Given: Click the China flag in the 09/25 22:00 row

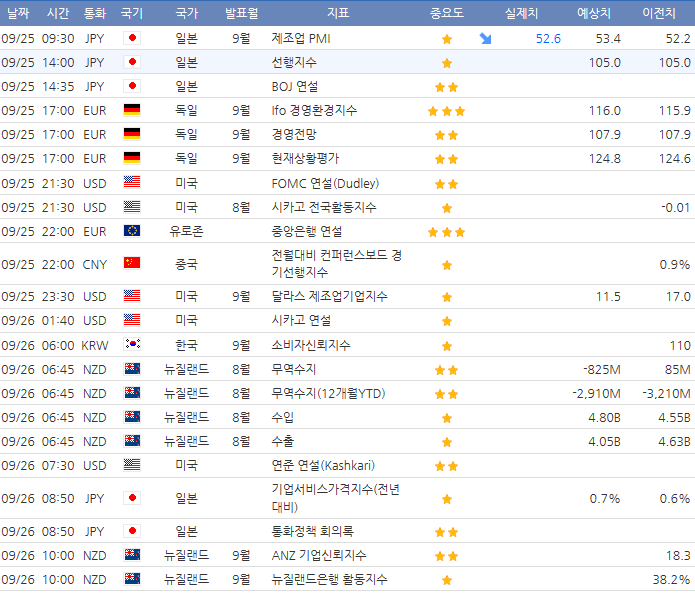Looking at the screenshot, I should (x=132, y=263).
